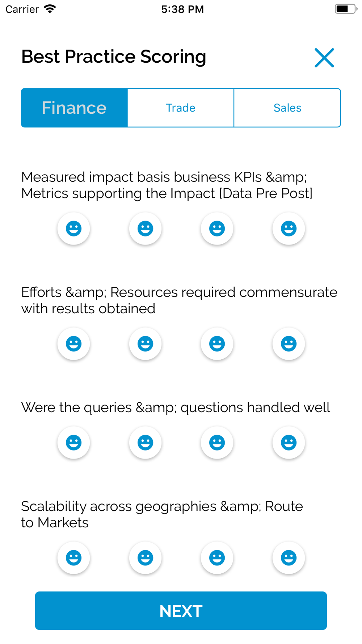Image resolution: width=362 pixels, height=644 pixels.
Task: Open the Finance tab
Action: pyautogui.click(x=74, y=108)
